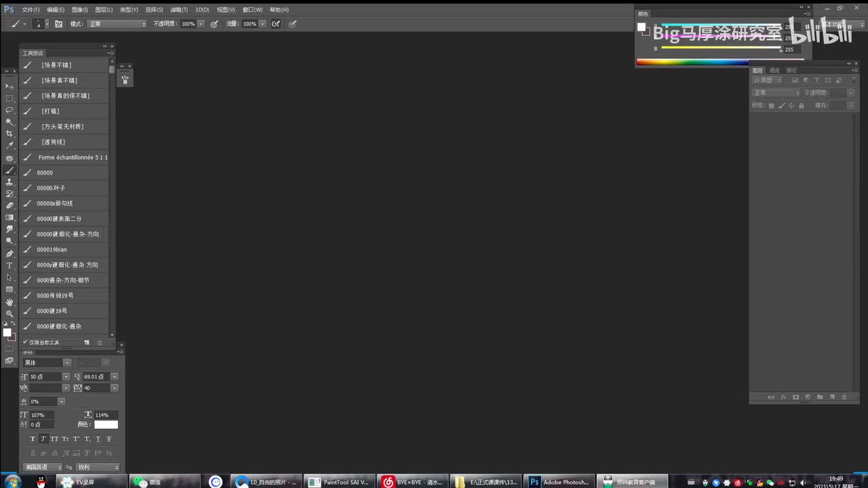868x488 pixels.
Task: Select the Horizontal Type tool
Action: 9,265
